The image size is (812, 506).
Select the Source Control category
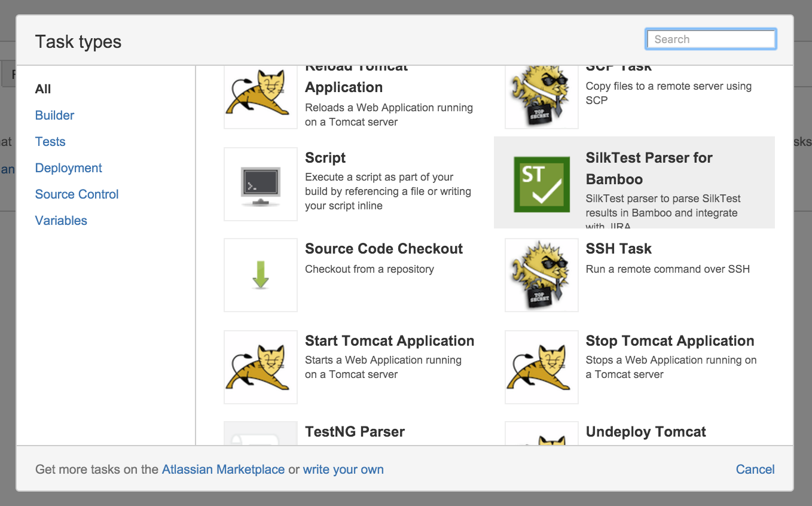tap(77, 194)
